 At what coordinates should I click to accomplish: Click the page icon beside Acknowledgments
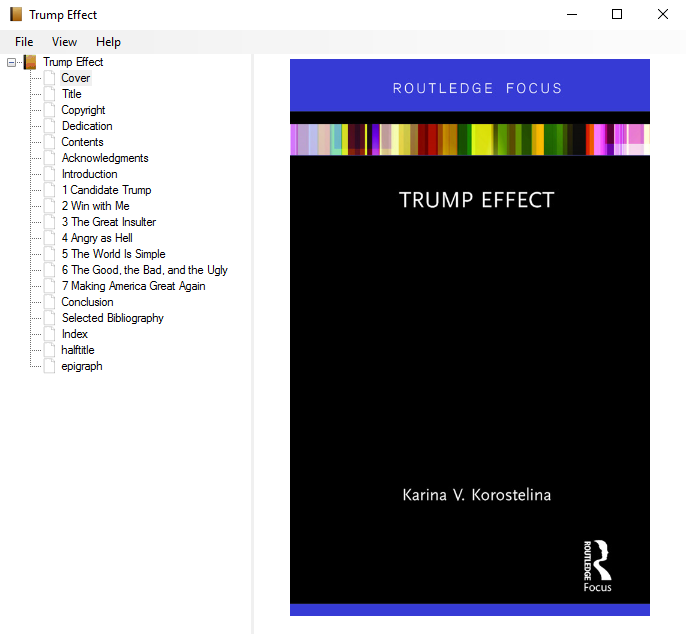pyautogui.click(x=49, y=158)
